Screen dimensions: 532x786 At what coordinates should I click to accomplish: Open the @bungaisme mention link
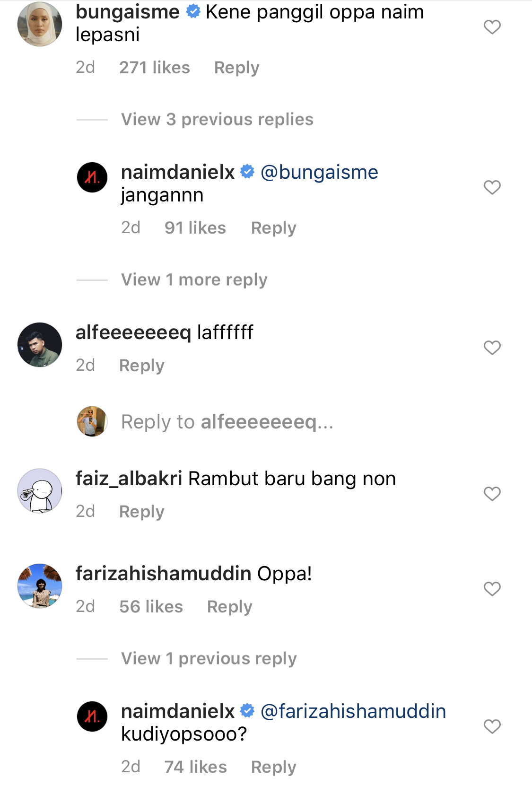click(x=319, y=173)
